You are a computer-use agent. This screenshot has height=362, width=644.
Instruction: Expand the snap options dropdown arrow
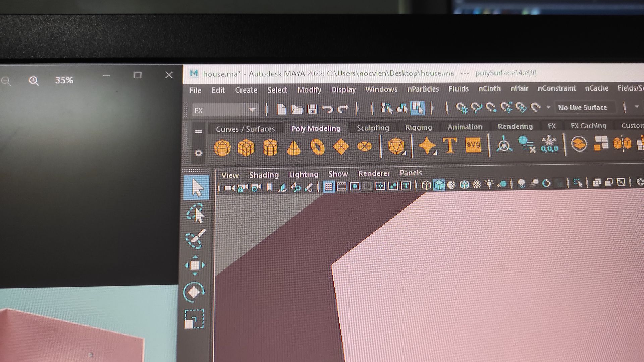[548, 107]
